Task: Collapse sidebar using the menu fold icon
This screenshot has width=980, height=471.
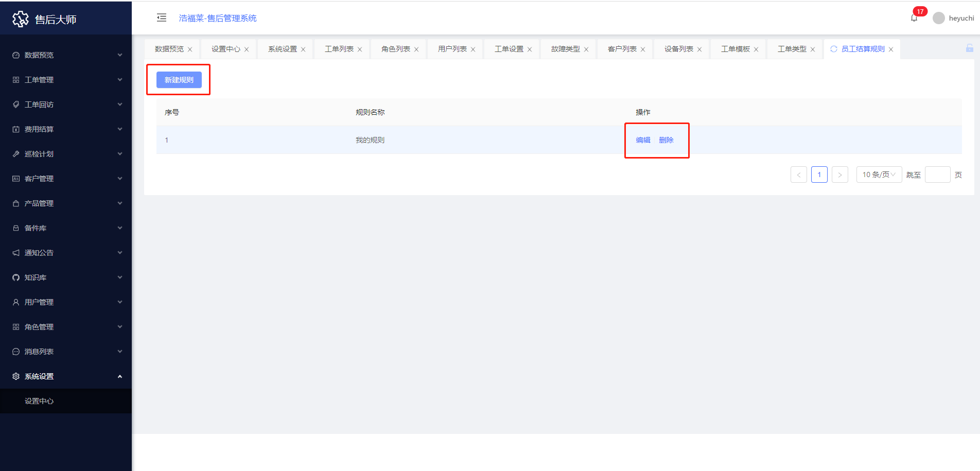Action: tap(162, 18)
